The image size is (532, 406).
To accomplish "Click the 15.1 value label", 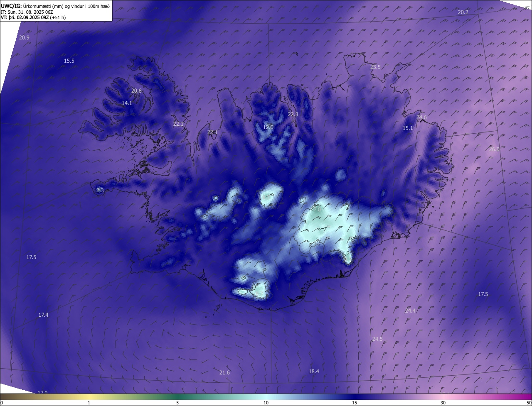I will point(408,128).
